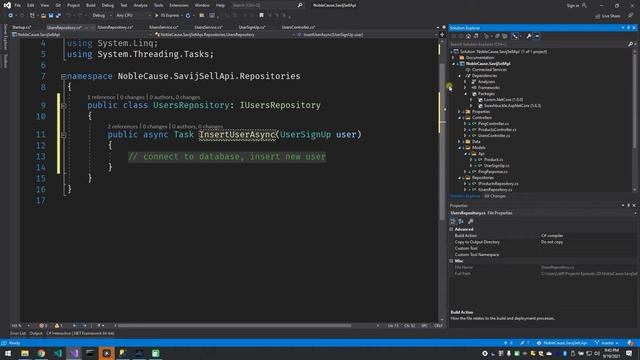Image resolution: width=640 pixels, height=360 pixels.
Task: Click Sign in at top right
Action: point(576,5)
